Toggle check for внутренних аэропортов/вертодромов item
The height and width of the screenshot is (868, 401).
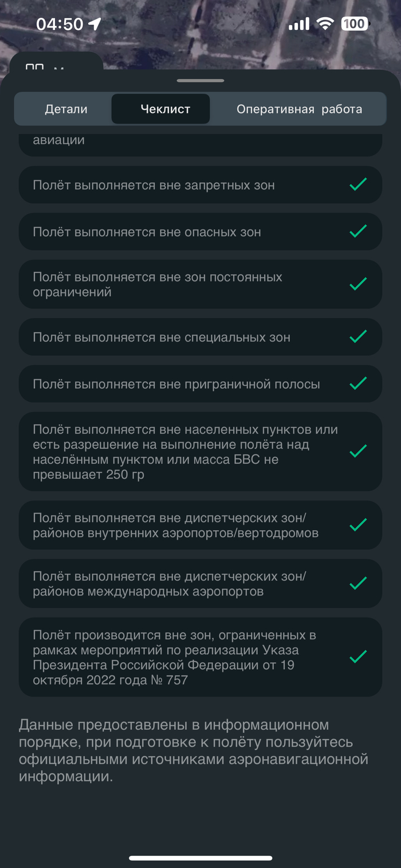(358, 525)
